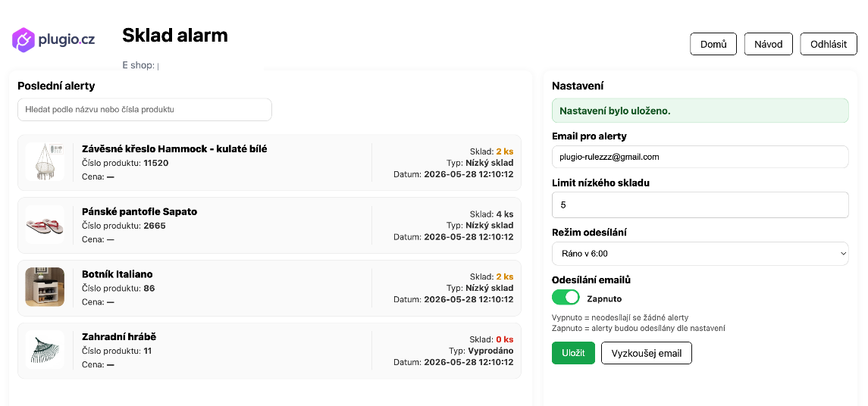
Task: Go to Domů in the top navigation
Action: tap(713, 44)
